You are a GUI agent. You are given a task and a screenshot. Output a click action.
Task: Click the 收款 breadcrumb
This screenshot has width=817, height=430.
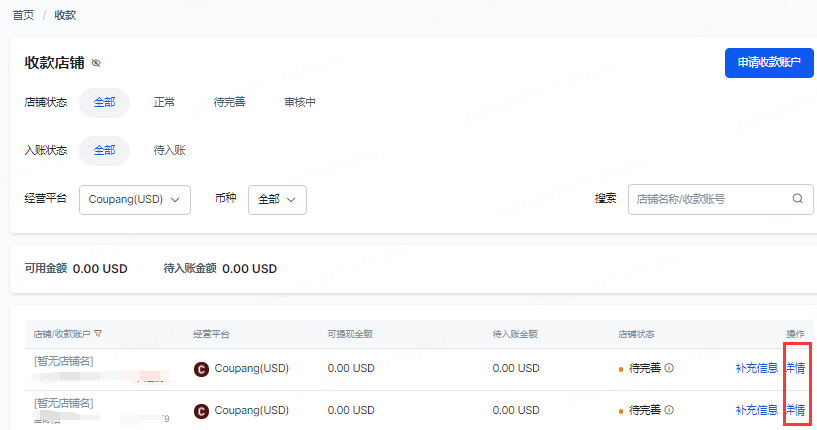[65, 15]
